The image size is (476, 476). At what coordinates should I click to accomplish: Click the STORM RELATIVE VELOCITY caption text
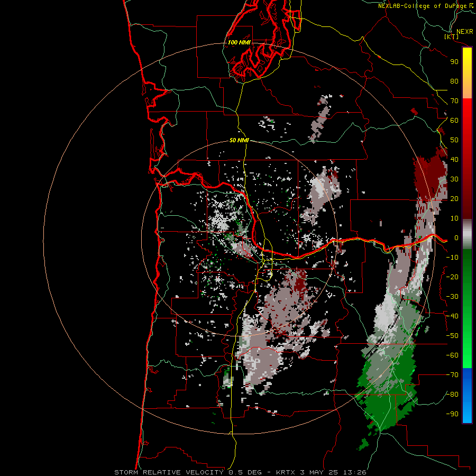pyautogui.click(x=169, y=472)
